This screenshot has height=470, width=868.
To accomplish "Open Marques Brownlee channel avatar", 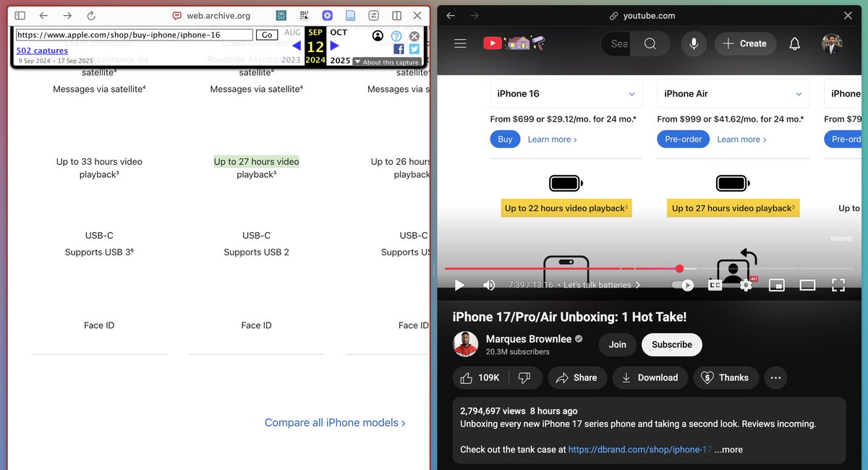I will pos(466,344).
